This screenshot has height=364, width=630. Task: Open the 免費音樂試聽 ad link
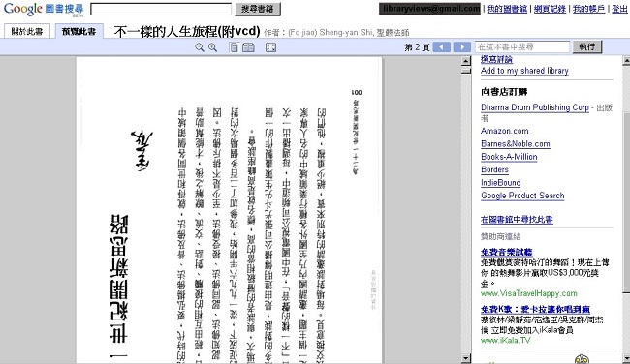coord(507,252)
